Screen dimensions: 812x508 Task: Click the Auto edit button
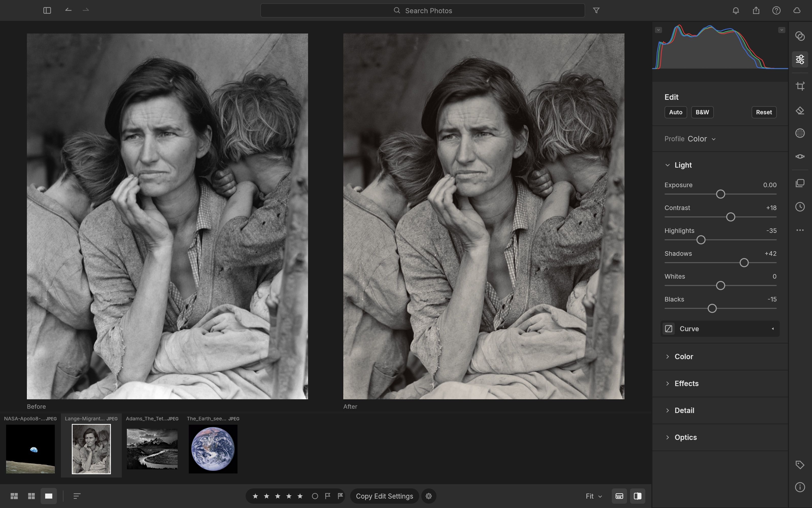point(675,112)
